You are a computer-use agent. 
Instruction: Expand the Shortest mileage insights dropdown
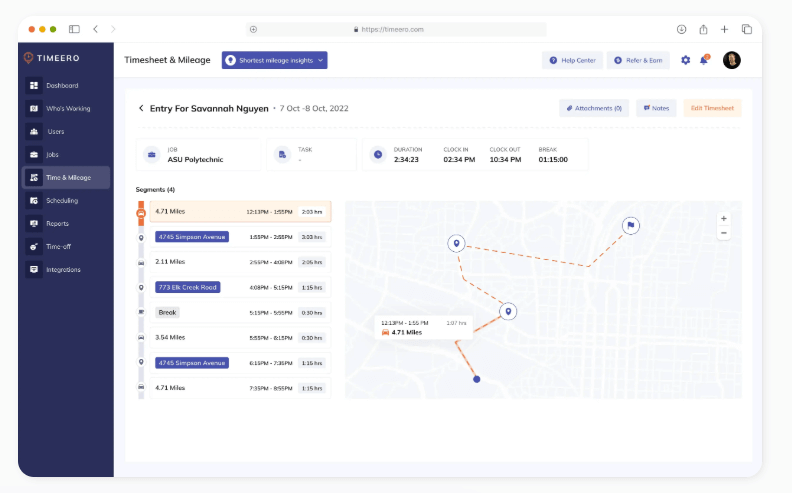coord(274,60)
